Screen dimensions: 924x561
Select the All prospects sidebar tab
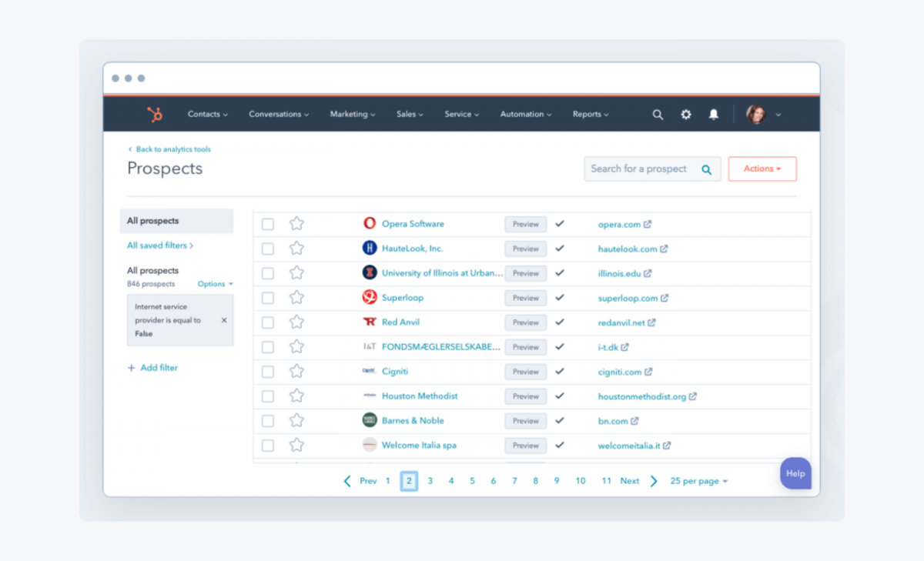pos(176,221)
